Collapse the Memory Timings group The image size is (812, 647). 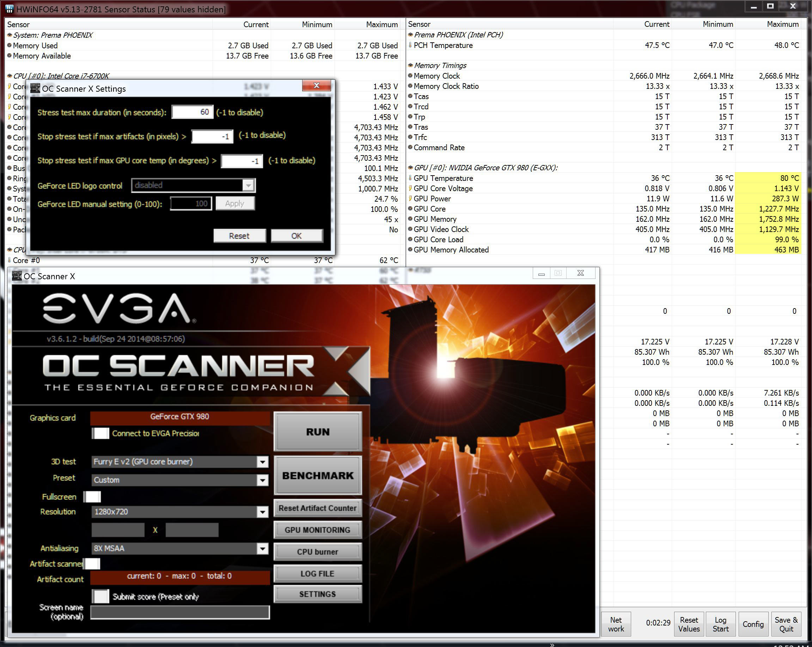(410, 66)
